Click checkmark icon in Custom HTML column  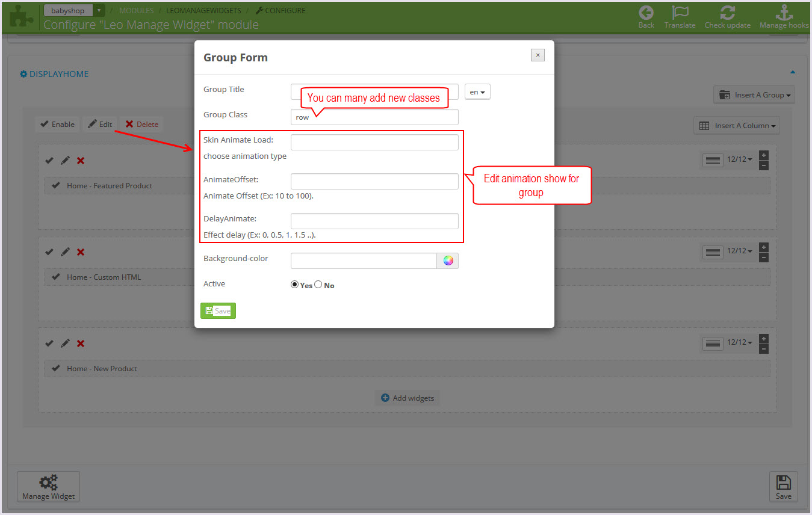click(x=49, y=252)
